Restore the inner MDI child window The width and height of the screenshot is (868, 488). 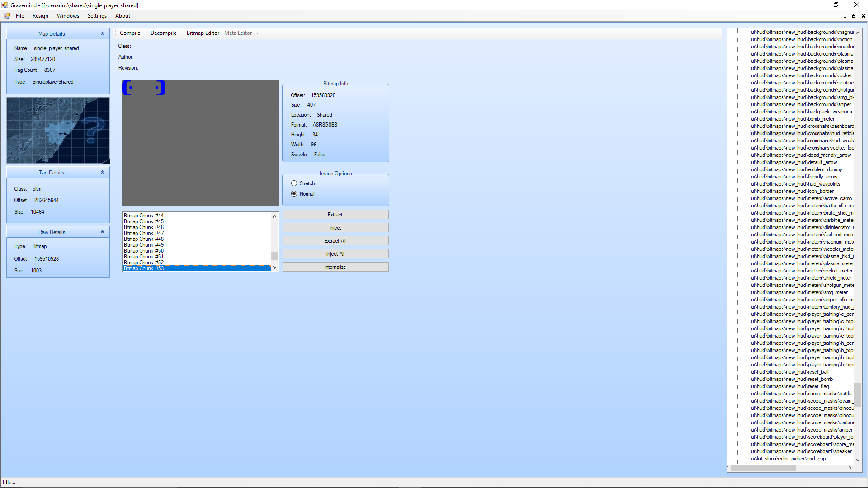[854, 16]
